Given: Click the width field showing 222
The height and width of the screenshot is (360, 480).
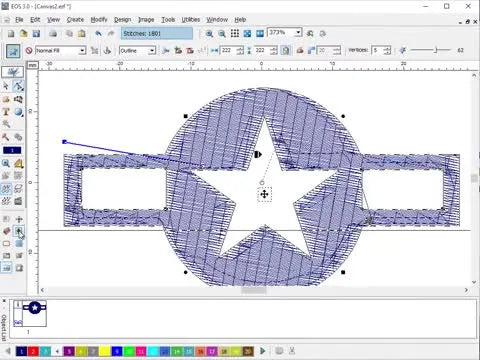Looking at the screenshot, I should pyautogui.click(x=228, y=50).
